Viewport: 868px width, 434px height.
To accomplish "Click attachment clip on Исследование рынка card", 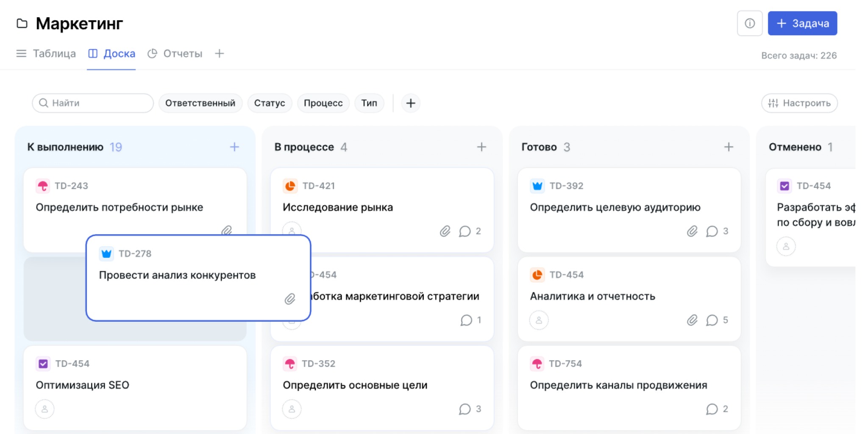I will (x=445, y=231).
